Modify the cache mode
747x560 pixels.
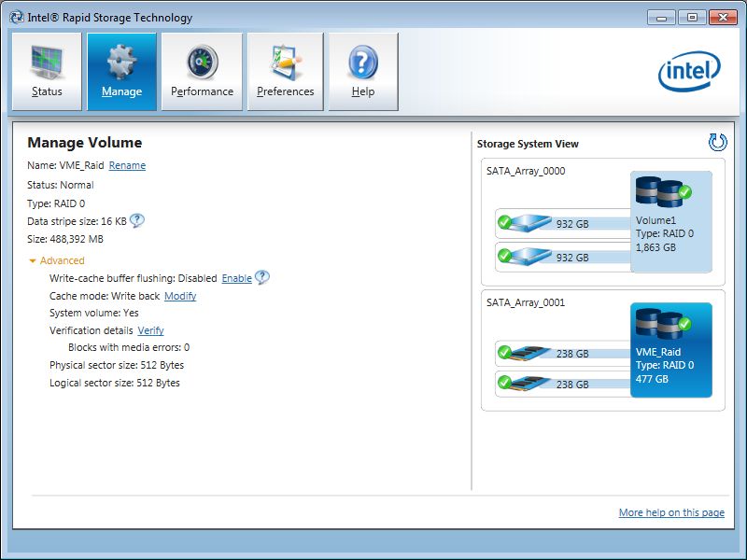click(x=180, y=296)
